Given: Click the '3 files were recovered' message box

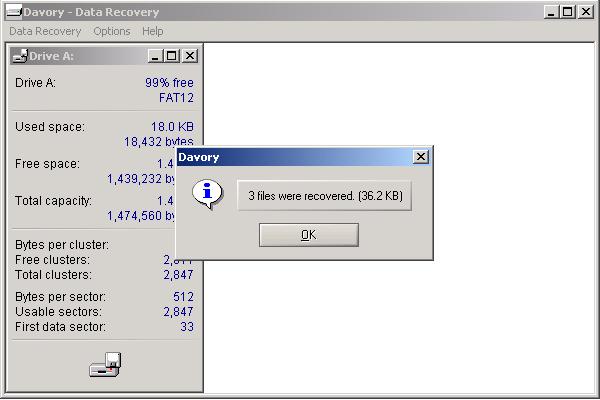Looking at the screenshot, I should coord(325,197).
